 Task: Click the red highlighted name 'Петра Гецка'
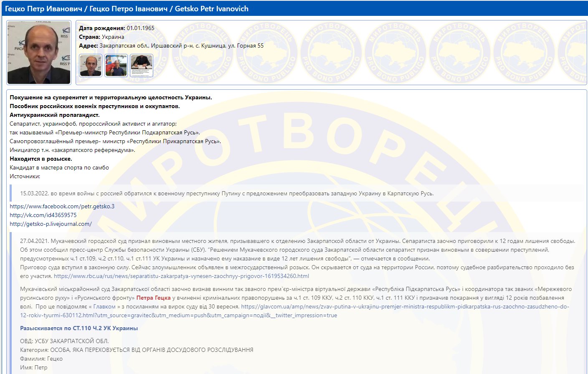coord(153,298)
